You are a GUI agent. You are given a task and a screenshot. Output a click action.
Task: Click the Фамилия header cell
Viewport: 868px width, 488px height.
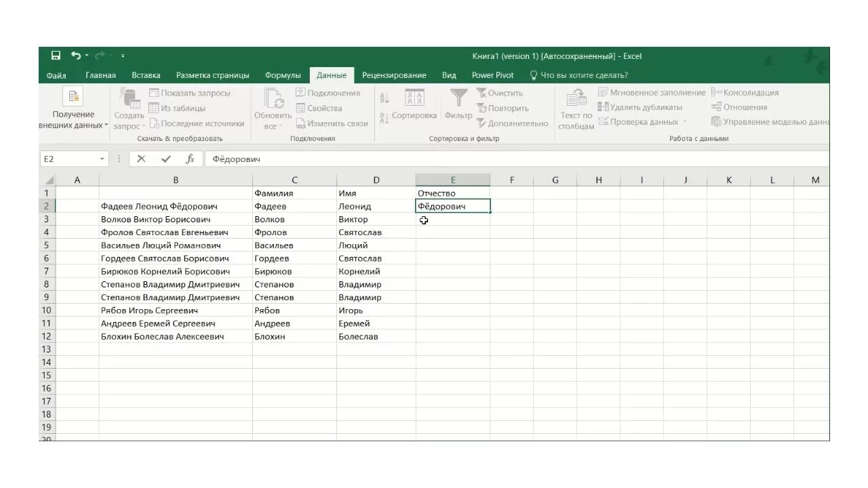(x=294, y=193)
